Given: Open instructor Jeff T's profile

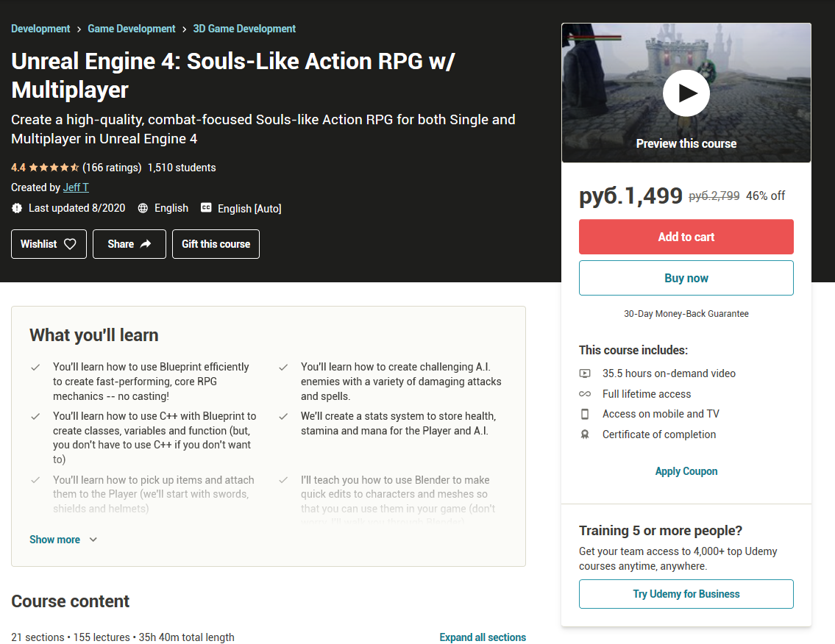Looking at the screenshot, I should 76,187.
